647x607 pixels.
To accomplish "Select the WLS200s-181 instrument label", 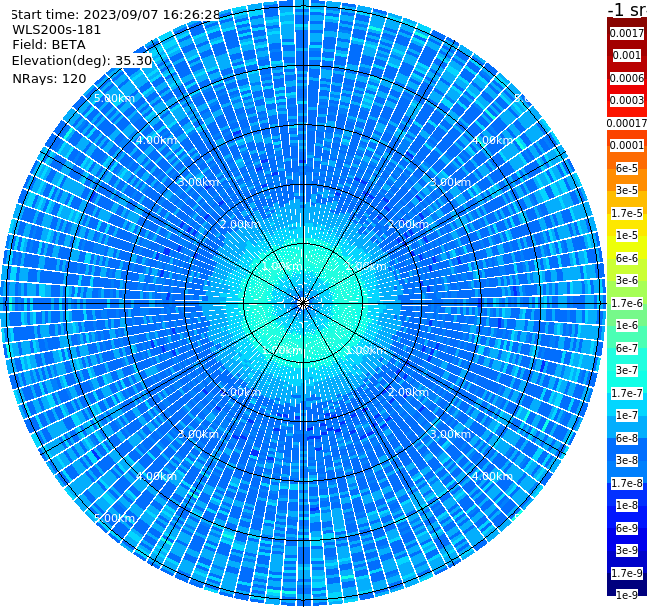I will coord(57,30).
